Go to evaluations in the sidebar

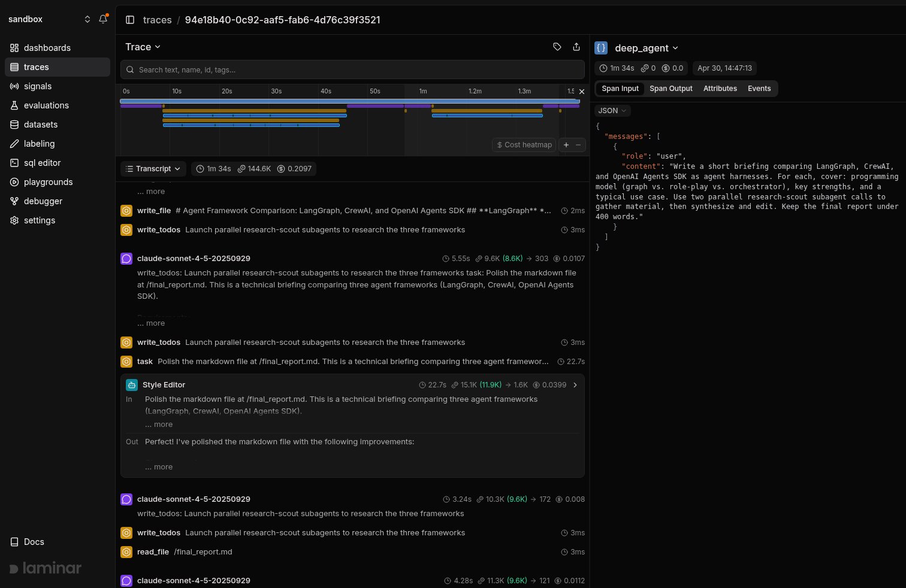[x=58, y=105]
